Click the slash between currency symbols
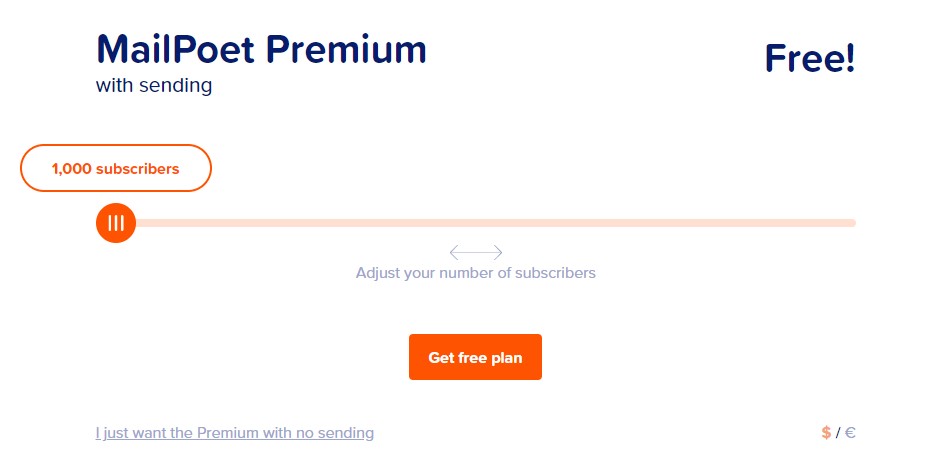The width and height of the screenshot is (951, 472). point(838,433)
